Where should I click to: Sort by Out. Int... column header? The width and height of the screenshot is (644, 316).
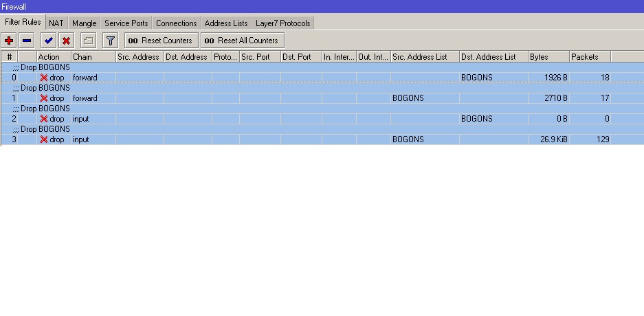373,56
